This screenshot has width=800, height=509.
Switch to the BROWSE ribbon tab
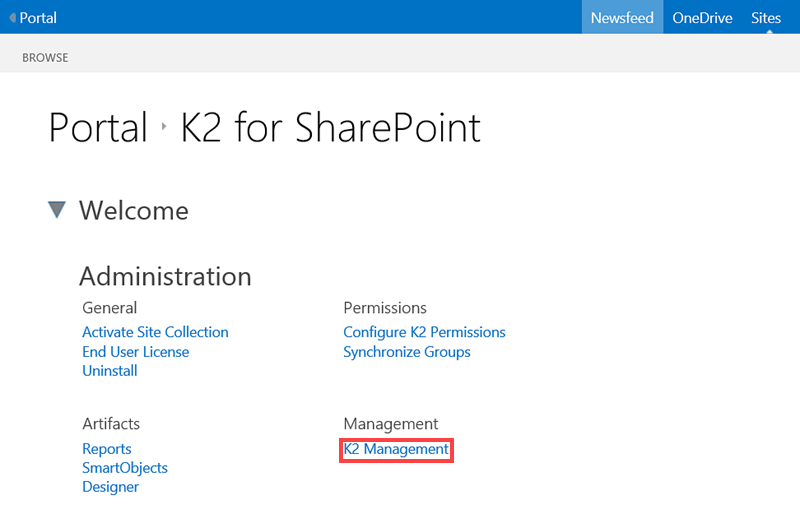pos(45,58)
